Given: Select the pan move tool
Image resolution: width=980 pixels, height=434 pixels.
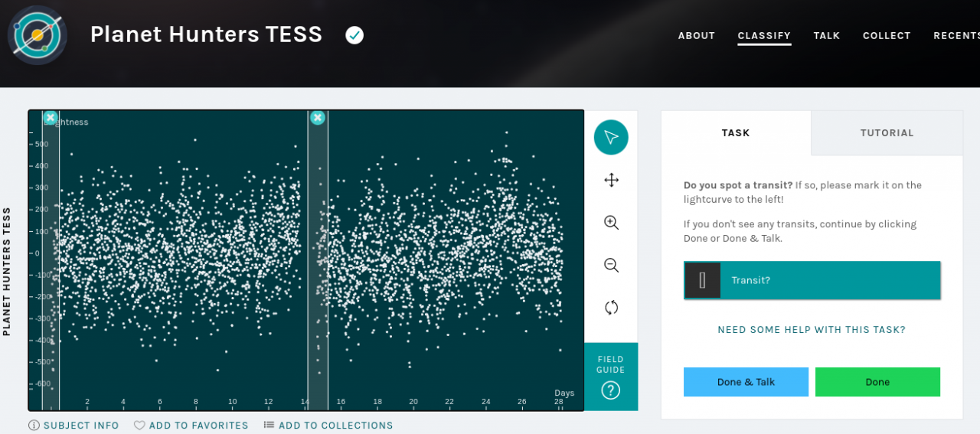Looking at the screenshot, I should tap(611, 180).
